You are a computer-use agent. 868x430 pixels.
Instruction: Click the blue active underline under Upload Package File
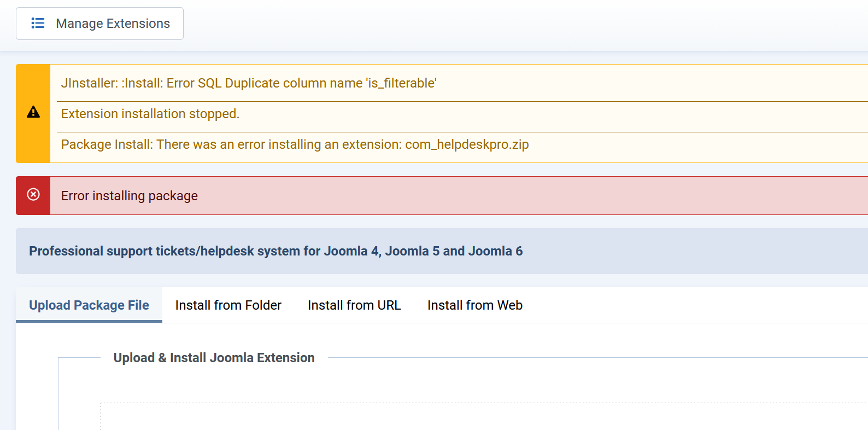(x=89, y=321)
